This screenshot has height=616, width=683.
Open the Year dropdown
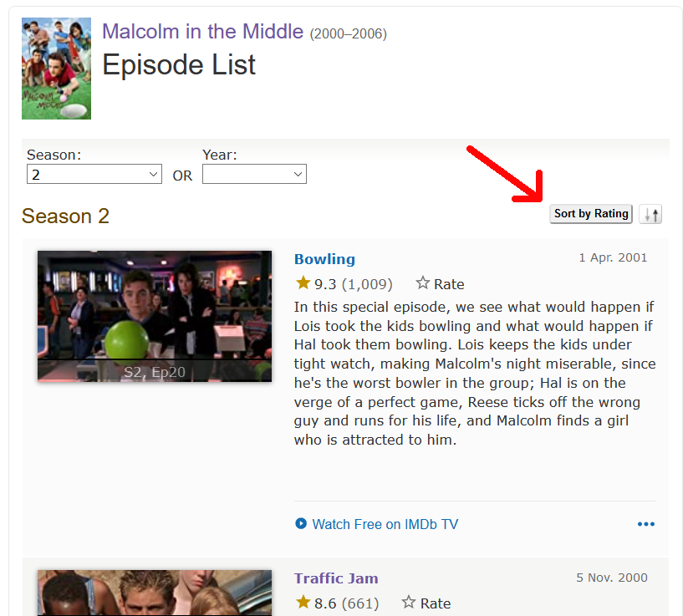pyautogui.click(x=254, y=174)
